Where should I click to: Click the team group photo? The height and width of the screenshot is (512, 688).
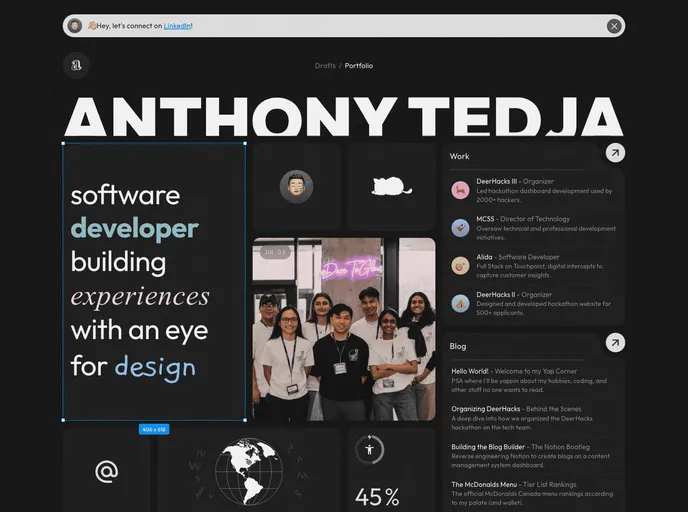[344, 329]
